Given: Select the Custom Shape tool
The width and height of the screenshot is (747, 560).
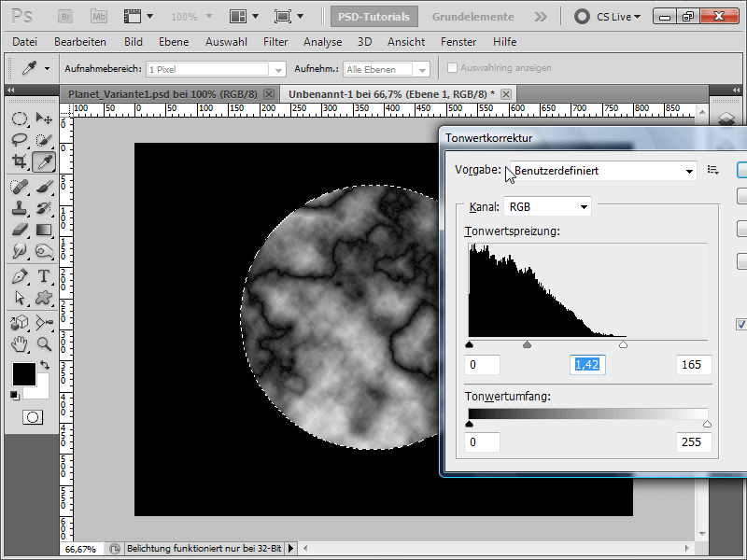Looking at the screenshot, I should click(x=44, y=298).
